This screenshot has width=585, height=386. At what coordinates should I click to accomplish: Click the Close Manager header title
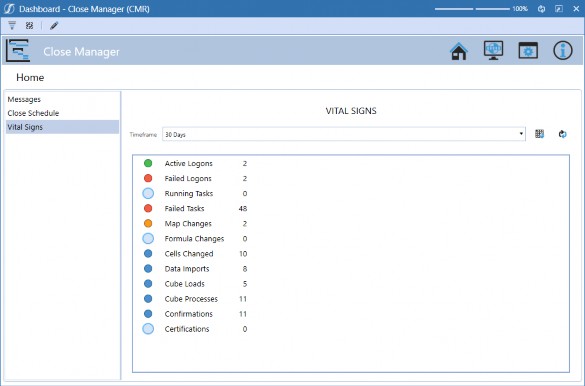[x=81, y=51]
